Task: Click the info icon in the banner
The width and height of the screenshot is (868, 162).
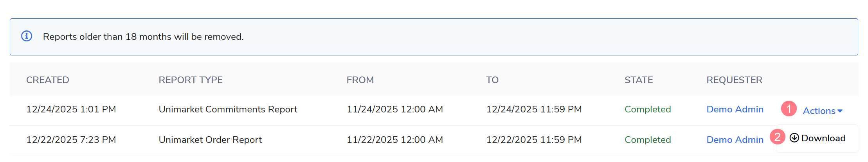Action: click(27, 36)
